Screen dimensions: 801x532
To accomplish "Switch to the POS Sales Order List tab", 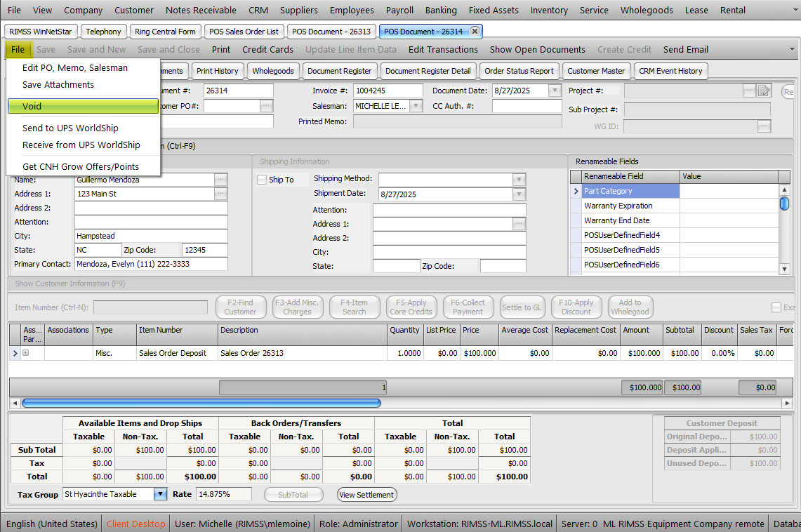I will [x=245, y=32].
